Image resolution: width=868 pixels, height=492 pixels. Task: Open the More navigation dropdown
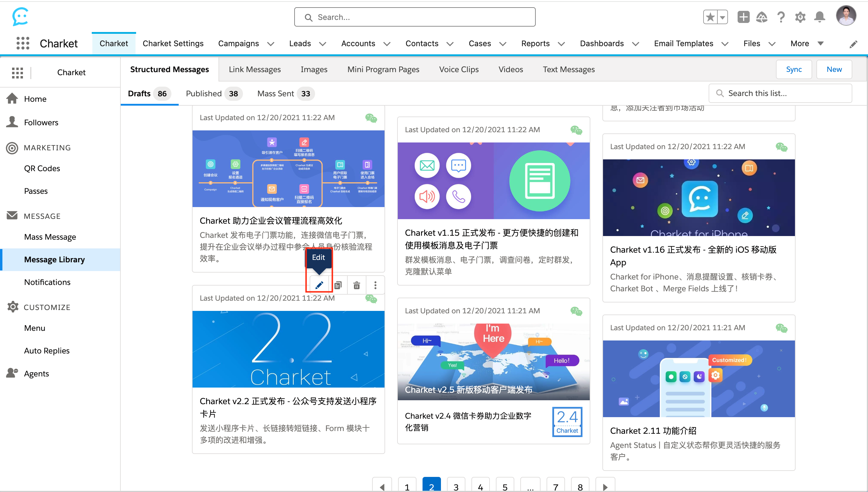click(807, 43)
